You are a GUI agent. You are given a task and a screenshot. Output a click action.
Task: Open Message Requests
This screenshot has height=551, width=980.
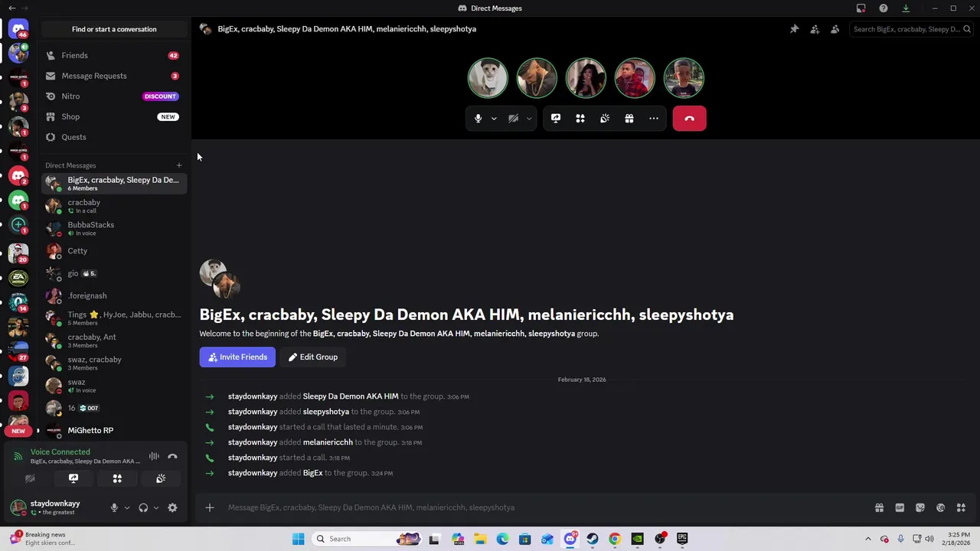[x=114, y=76]
